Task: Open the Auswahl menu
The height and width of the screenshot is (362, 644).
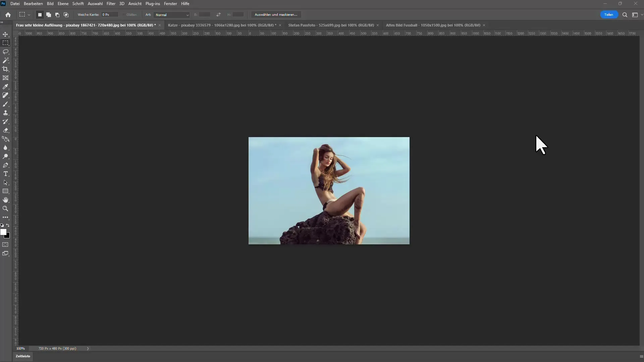Action: pyautogui.click(x=94, y=4)
